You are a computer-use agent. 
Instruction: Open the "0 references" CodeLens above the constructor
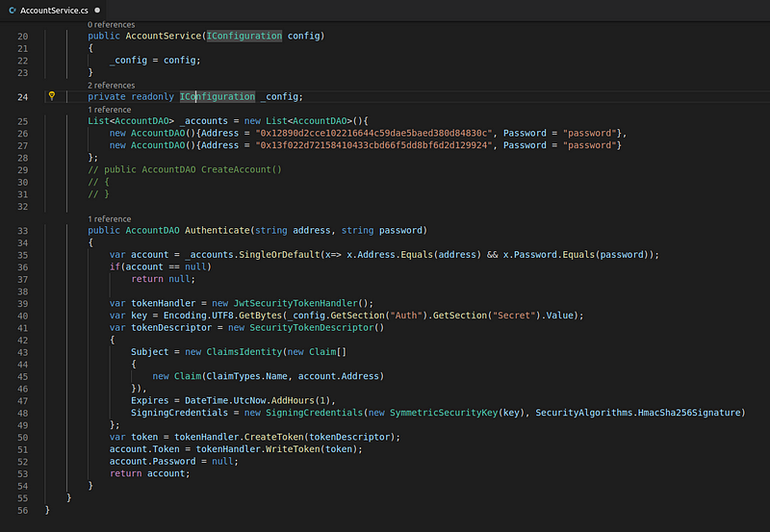coord(111,25)
